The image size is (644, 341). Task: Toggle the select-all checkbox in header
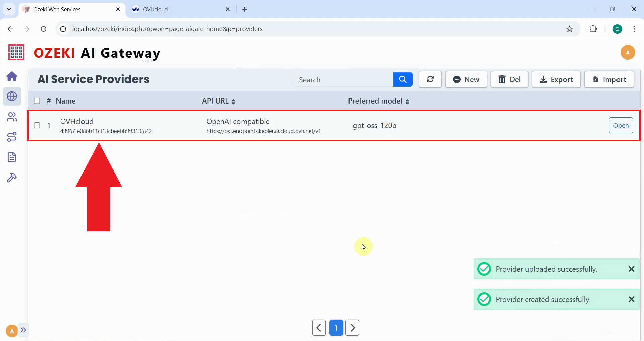[x=37, y=101]
